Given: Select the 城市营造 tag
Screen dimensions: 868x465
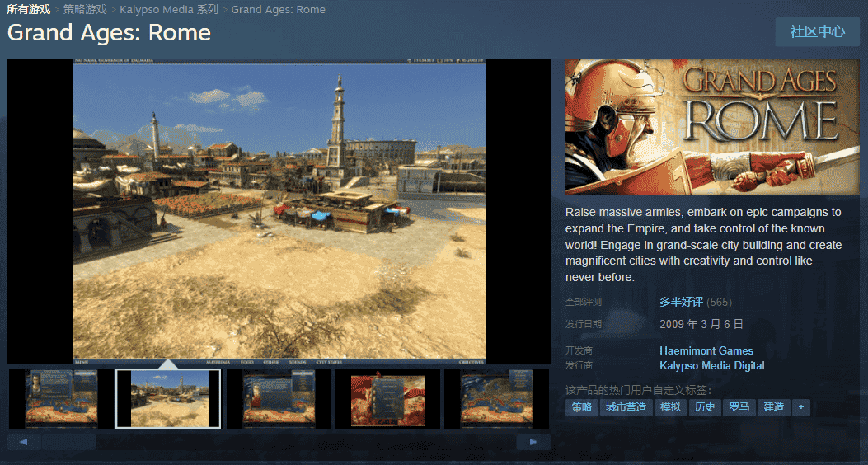Looking at the screenshot, I should [626, 407].
